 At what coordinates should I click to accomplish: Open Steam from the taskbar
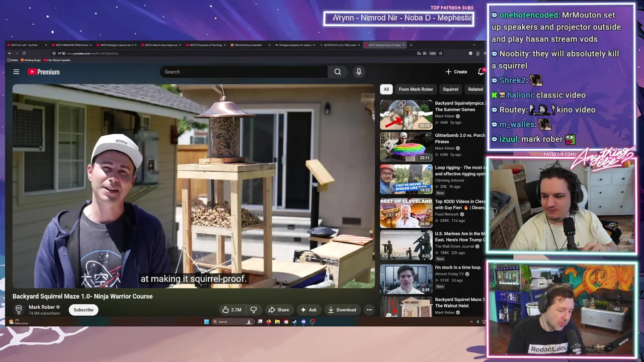295,322
